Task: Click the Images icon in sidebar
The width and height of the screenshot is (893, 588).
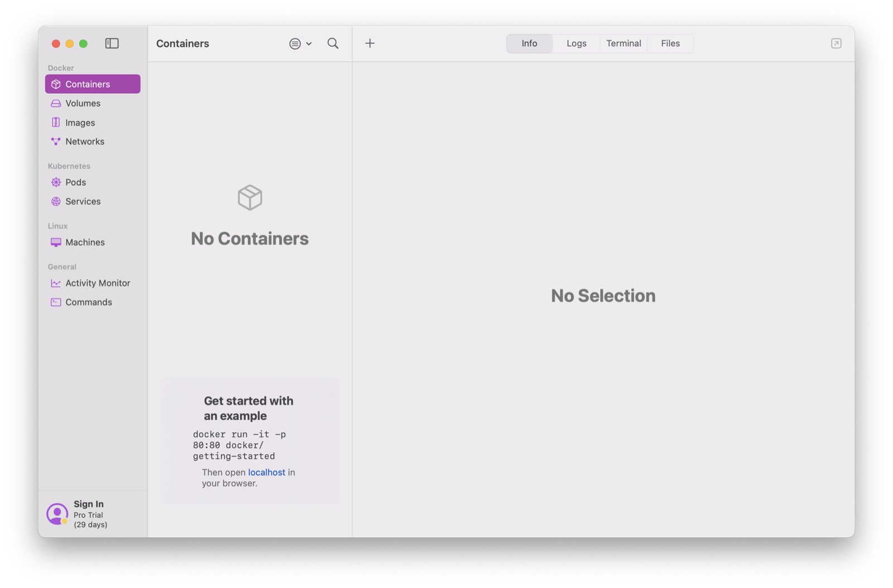Action: pos(56,122)
